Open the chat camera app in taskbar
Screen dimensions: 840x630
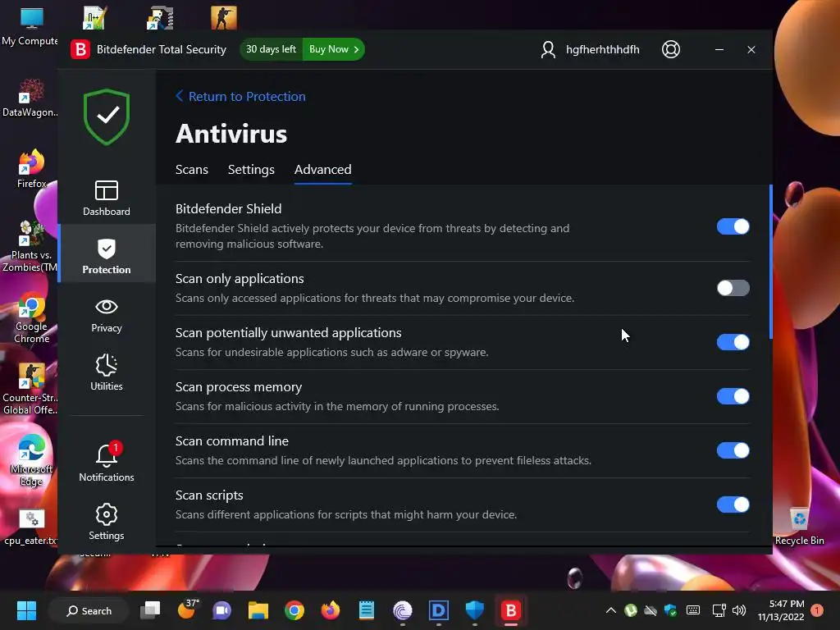221,610
